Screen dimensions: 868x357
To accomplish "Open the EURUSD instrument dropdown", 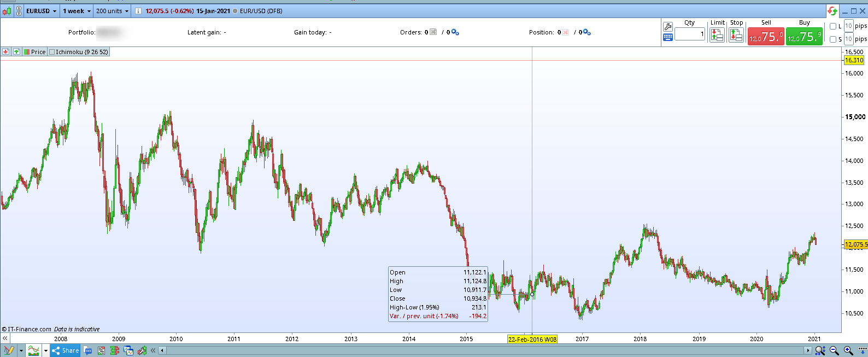I will pos(42,11).
